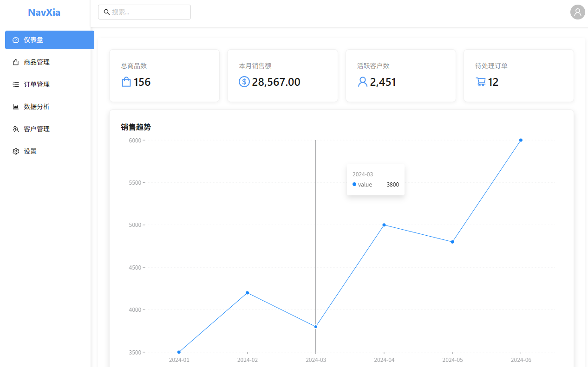Click the 2024-03 data point on chart
Viewport: 588px width, 367px height.
[x=316, y=327]
